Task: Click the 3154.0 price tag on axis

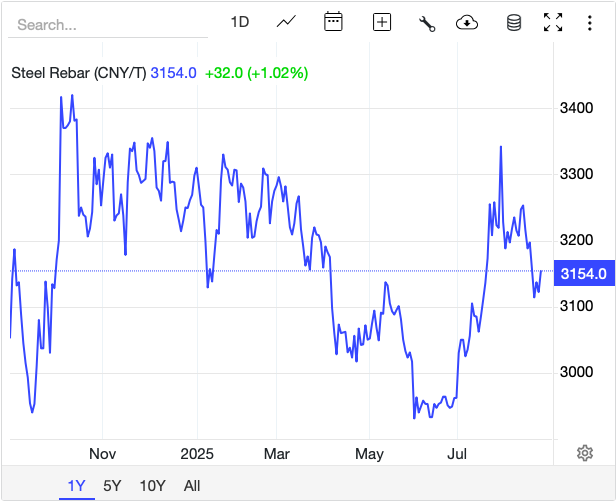Action: click(x=583, y=273)
